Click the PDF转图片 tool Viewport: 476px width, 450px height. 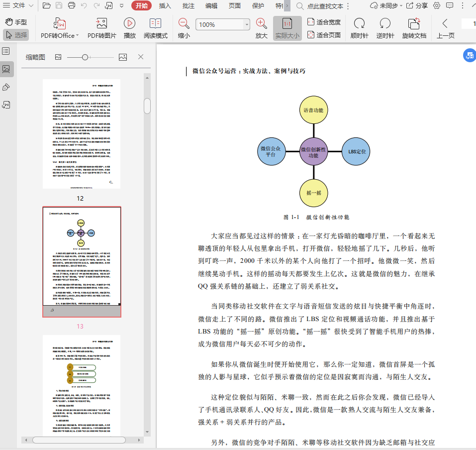(x=101, y=28)
